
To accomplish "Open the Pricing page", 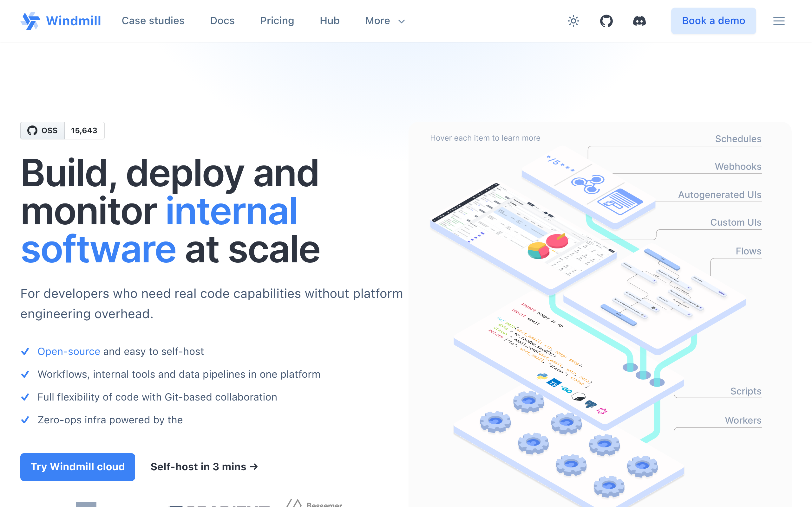I will [x=277, y=21].
